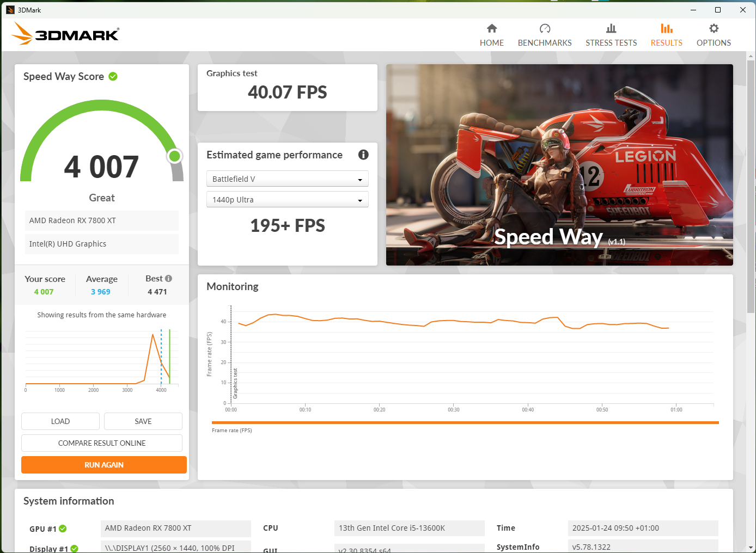Open the 1440p Ultra resolution dropdown
This screenshot has height=553, width=756.
(288, 200)
